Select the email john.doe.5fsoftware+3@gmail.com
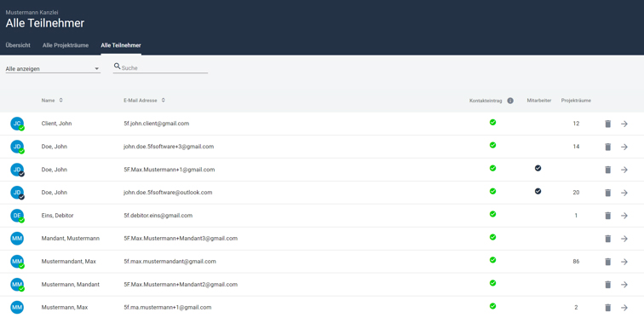Image resolution: width=644 pixels, height=318 pixels. [x=169, y=147]
